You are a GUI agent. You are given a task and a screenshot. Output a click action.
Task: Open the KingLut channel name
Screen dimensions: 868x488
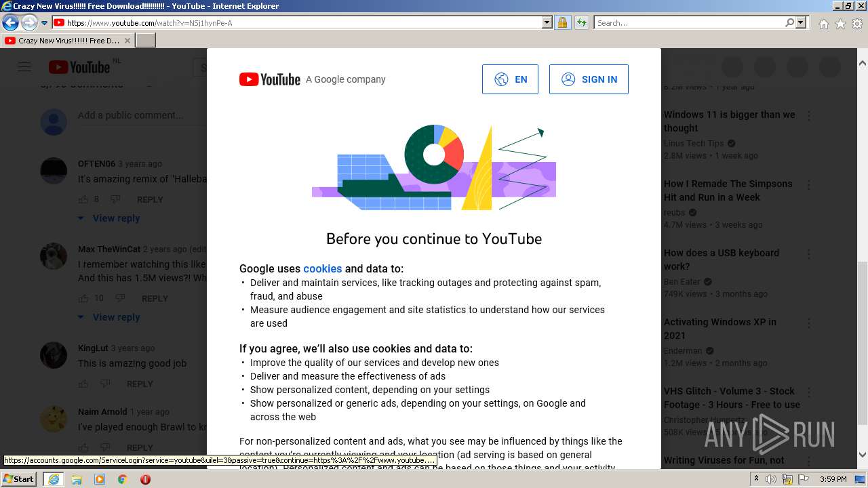tap(93, 348)
